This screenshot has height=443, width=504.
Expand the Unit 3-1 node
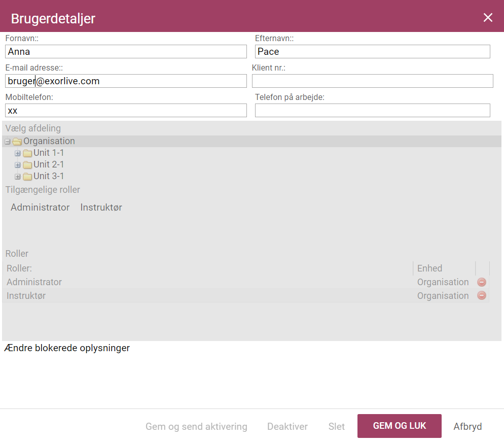click(18, 177)
